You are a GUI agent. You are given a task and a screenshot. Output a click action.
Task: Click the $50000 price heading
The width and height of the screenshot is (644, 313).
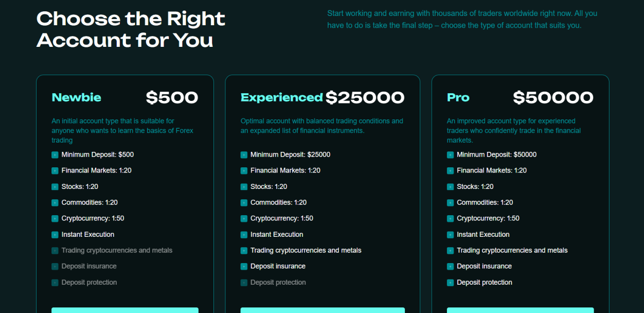(553, 98)
